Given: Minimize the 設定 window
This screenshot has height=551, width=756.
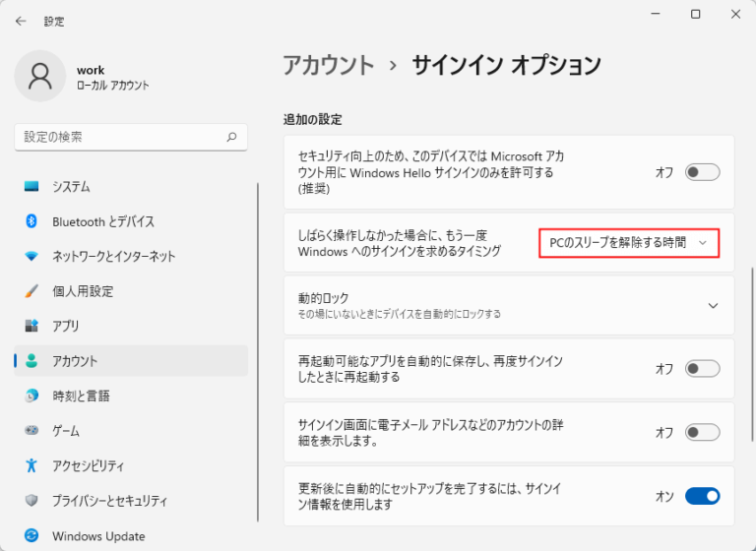Looking at the screenshot, I should pyautogui.click(x=656, y=15).
